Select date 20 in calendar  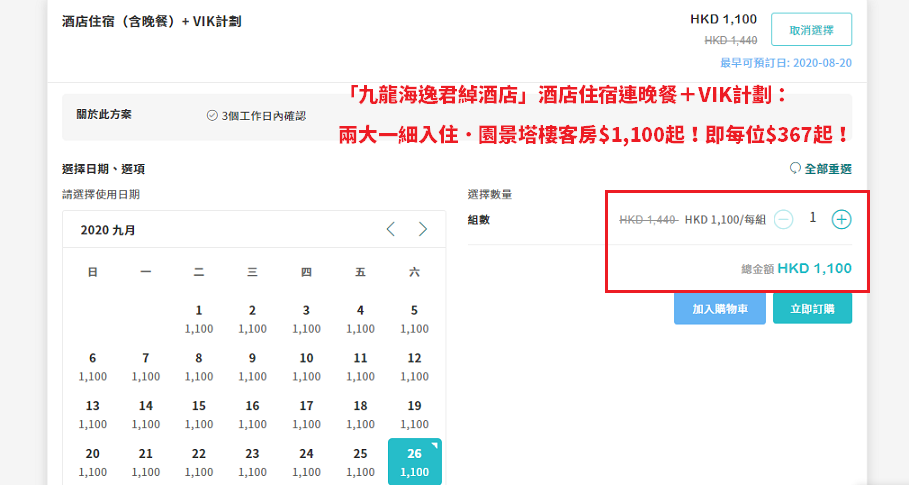[x=93, y=462]
